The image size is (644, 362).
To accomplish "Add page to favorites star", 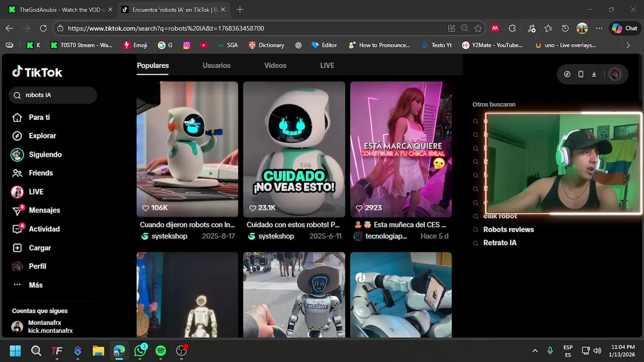I will [478, 29].
